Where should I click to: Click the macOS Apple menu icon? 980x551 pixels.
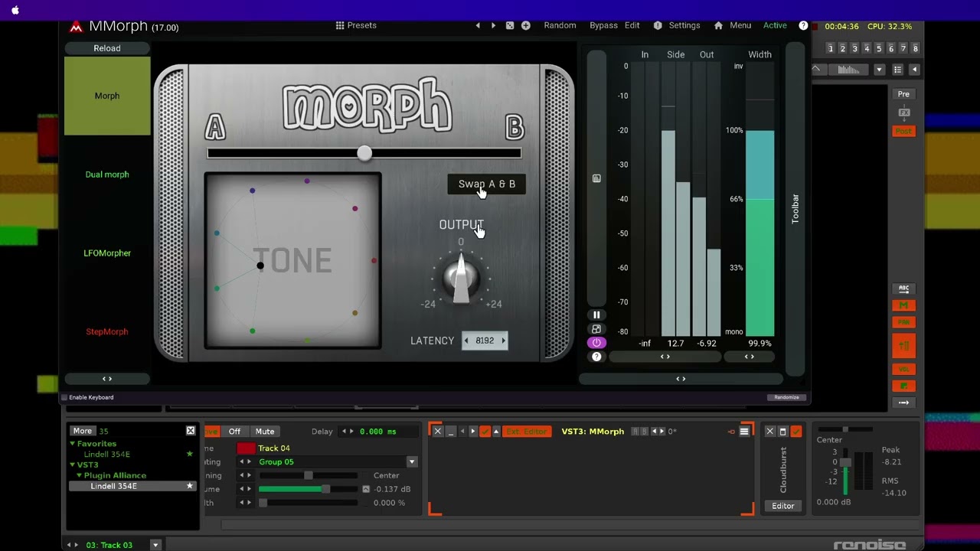[x=15, y=10]
